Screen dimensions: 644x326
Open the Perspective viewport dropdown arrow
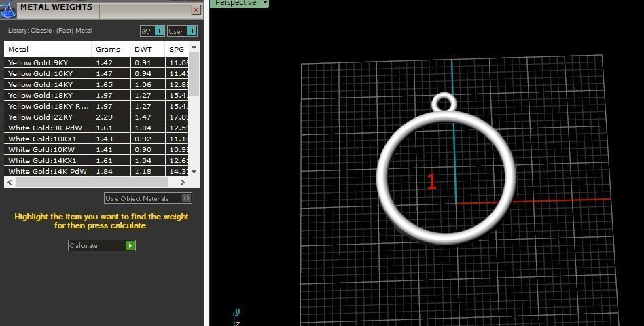point(265,3)
